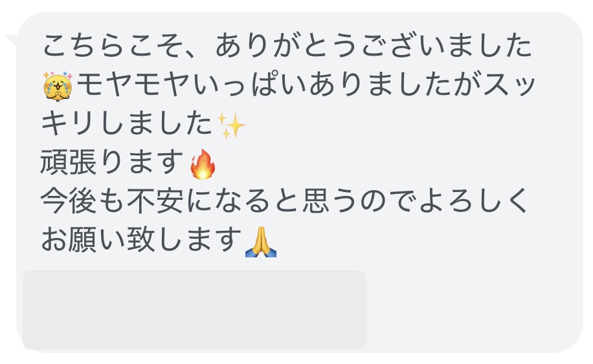Click the word 今後も

[x=82, y=202]
